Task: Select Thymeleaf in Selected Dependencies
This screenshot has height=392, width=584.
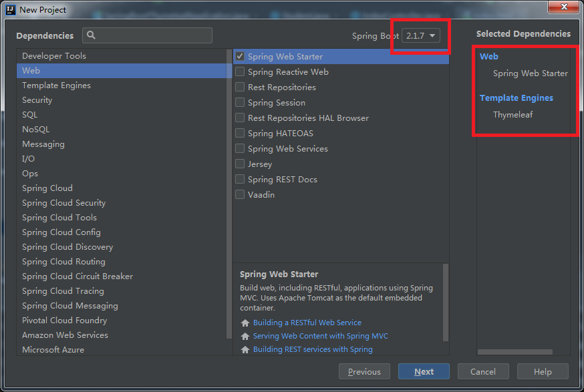Action: (x=513, y=115)
